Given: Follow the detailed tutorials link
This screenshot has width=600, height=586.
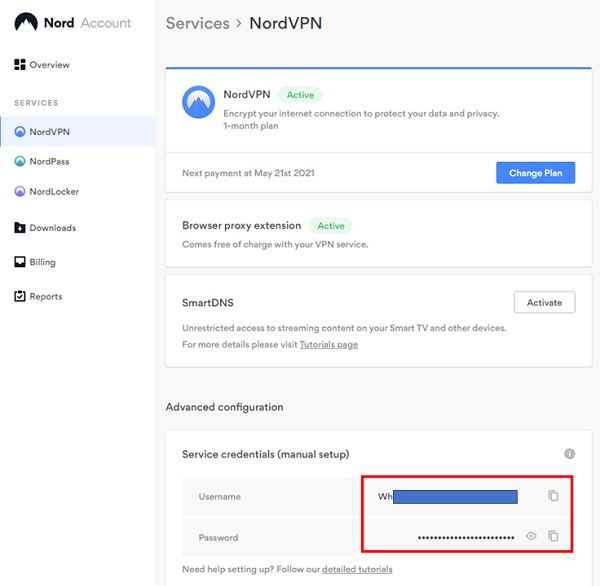Looking at the screenshot, I should tap(357, 569).
